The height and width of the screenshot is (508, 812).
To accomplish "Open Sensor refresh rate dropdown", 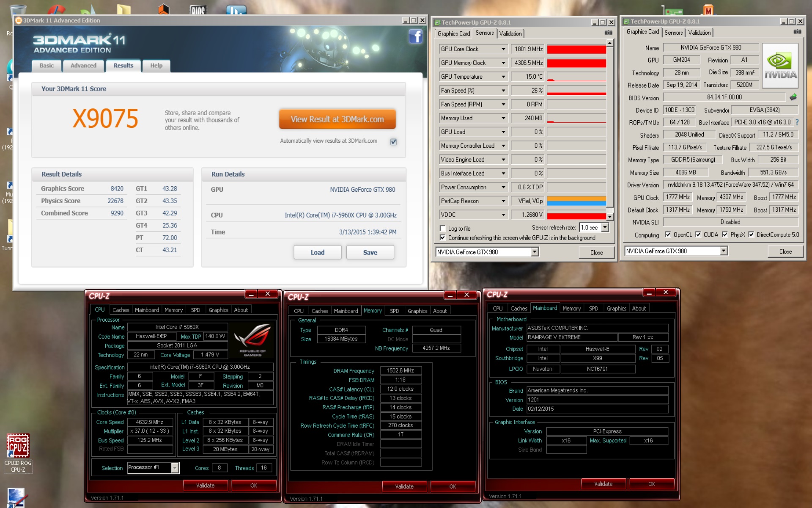I will [x=605, y=227].
